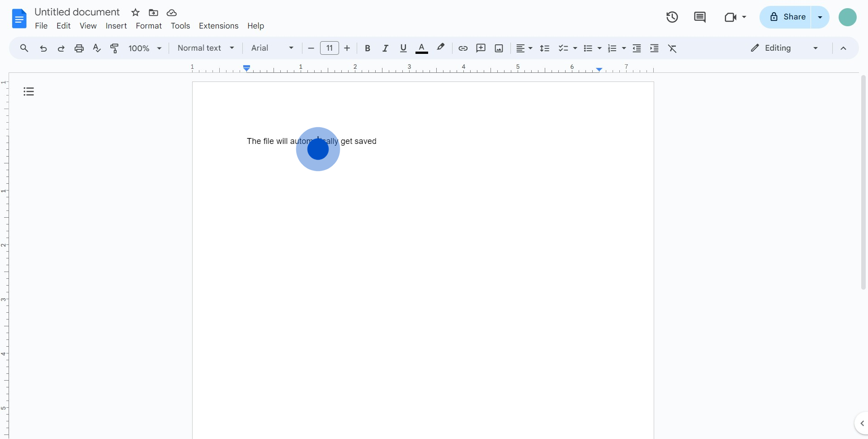Open line and paragraph spacing
The width and height of the screenshot is (868, 439).
pos(545,48)
